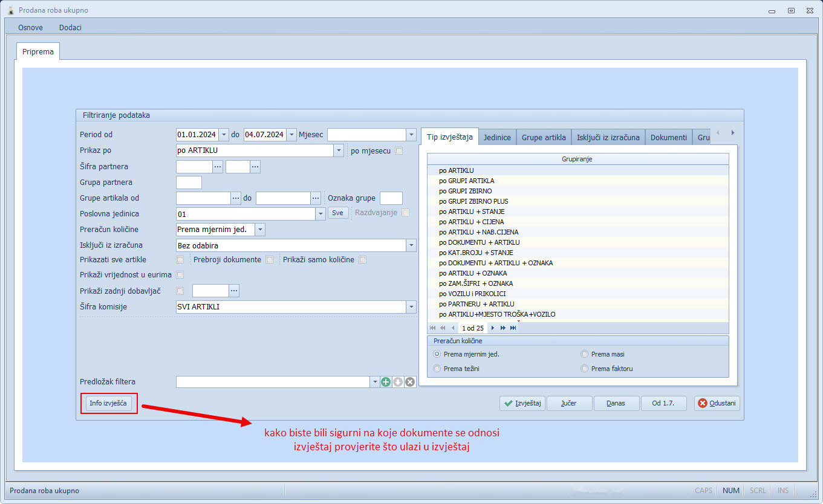823x504 pixels.
Task: Jump to last record in Grupiranje navigator
Action: [513, 328]
